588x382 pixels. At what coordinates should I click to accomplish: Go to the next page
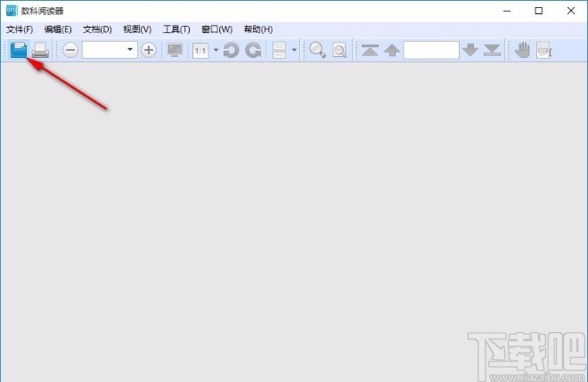pyautogui.click(x=470, y=50)
